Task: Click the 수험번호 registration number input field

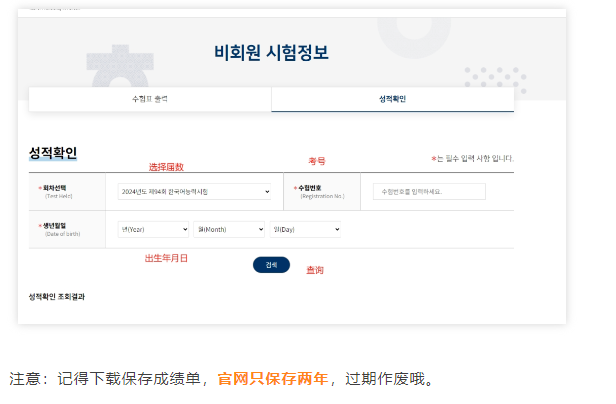Action: 428,191
